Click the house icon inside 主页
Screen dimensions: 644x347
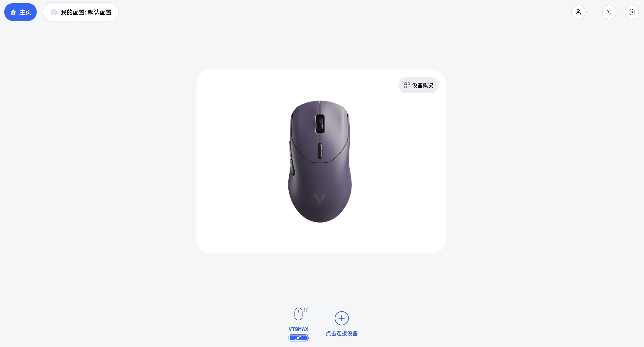point(13,12)
